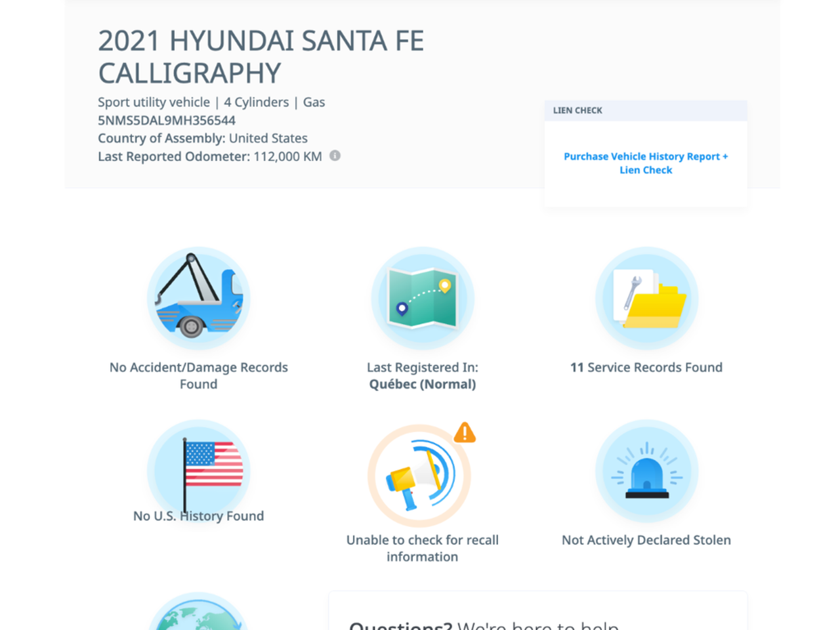Viewport: 840px width, 630px height.
Task: Click the 5NMS5DAL9MH356544 VIN number
Action: tap(167, 120)
